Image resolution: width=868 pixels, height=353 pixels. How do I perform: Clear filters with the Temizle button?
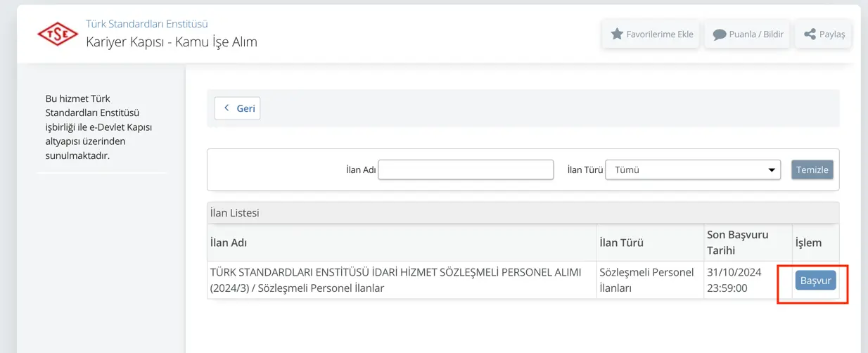(x=812, y=169)
